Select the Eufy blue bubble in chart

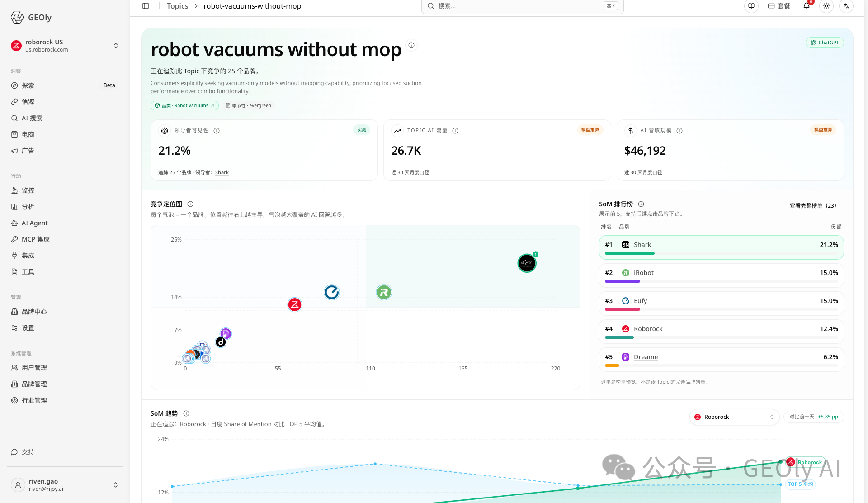332,292
